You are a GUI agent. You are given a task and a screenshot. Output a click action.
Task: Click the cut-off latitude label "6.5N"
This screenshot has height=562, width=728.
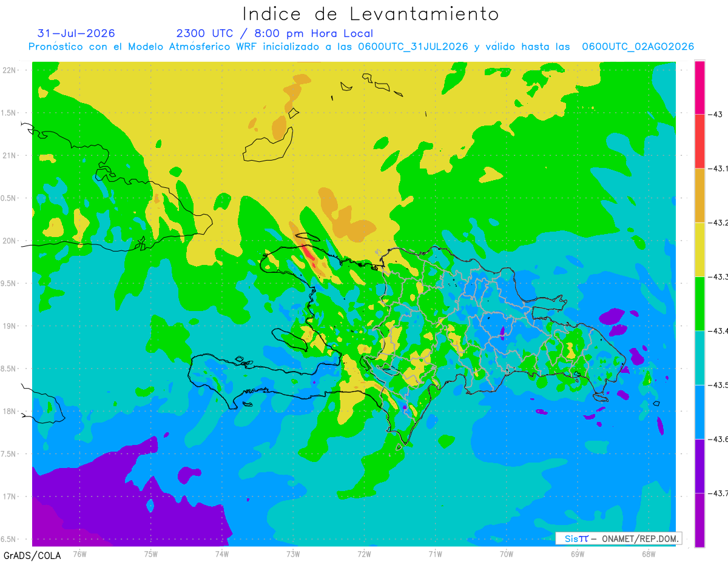point(9,539)
